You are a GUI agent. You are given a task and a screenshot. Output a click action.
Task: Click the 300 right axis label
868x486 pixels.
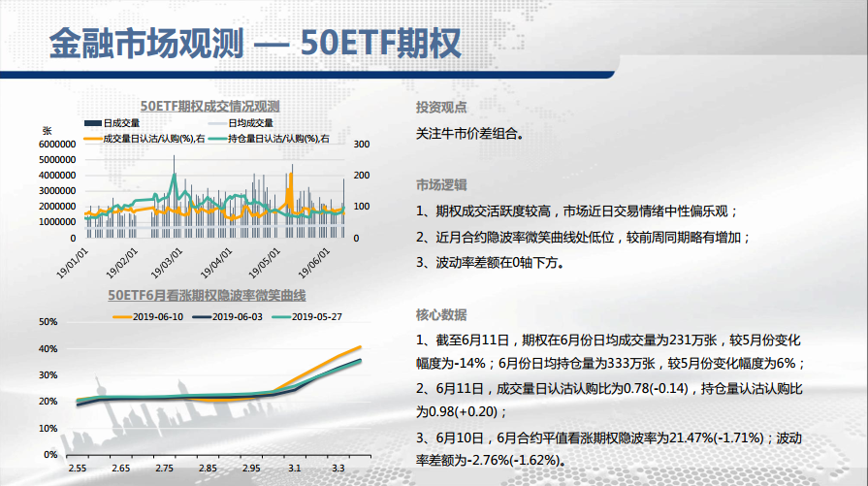(361, 144)
